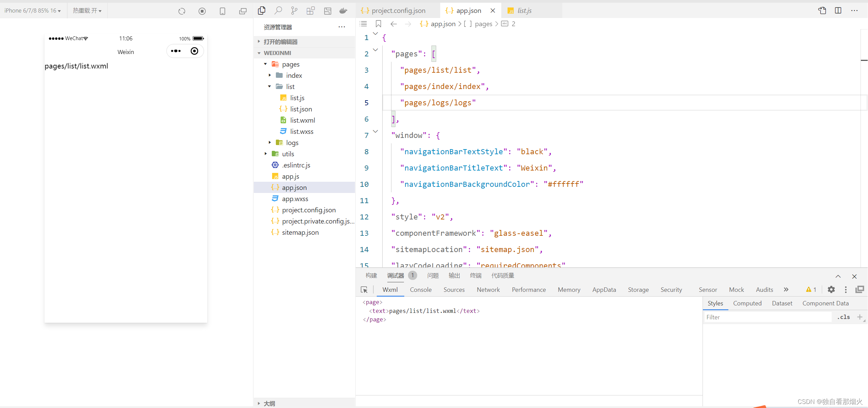Collapse the debugger panel with up chevron

[x=838, y=276]
